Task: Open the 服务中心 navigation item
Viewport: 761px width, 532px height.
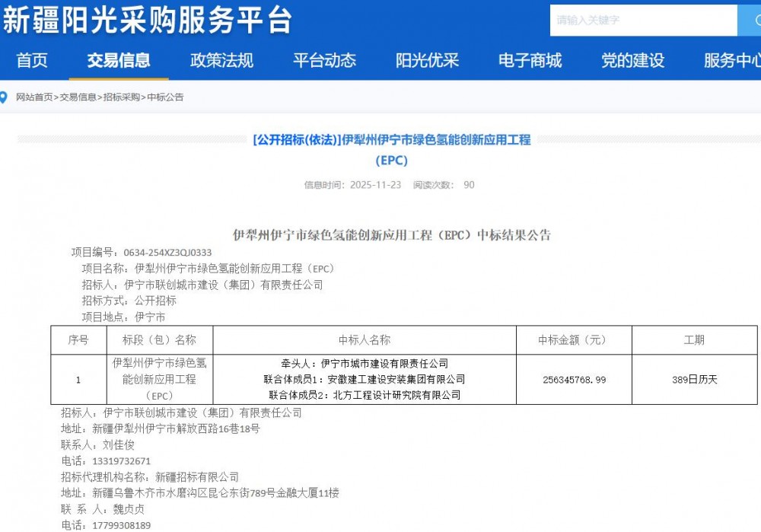Action: pyautogui.click(x=731, y=61)
